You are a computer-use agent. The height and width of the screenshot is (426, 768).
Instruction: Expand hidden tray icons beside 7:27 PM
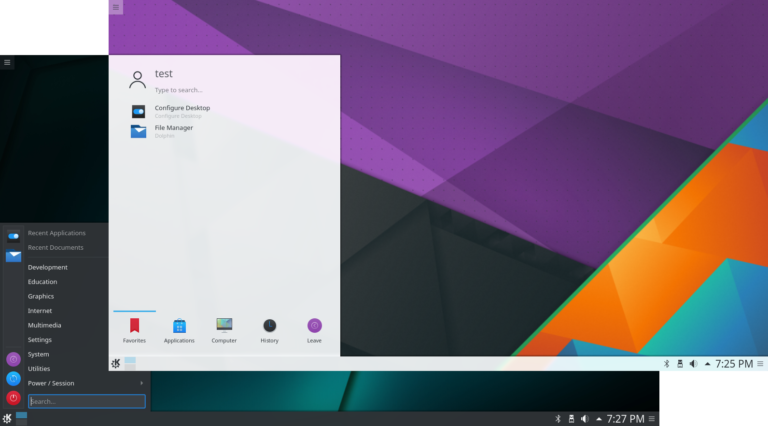click(598, 418)
